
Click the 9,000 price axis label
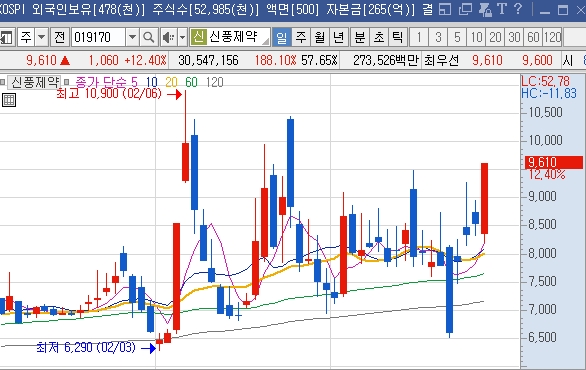tap(542, 196)
